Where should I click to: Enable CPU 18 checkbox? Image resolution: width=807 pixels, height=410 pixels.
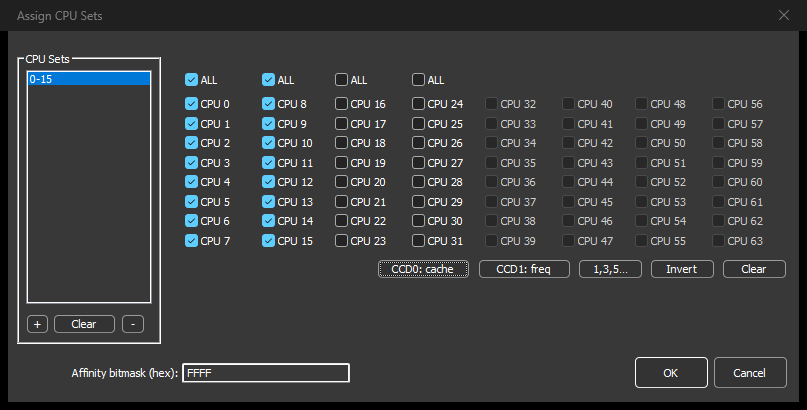[341, 143]
